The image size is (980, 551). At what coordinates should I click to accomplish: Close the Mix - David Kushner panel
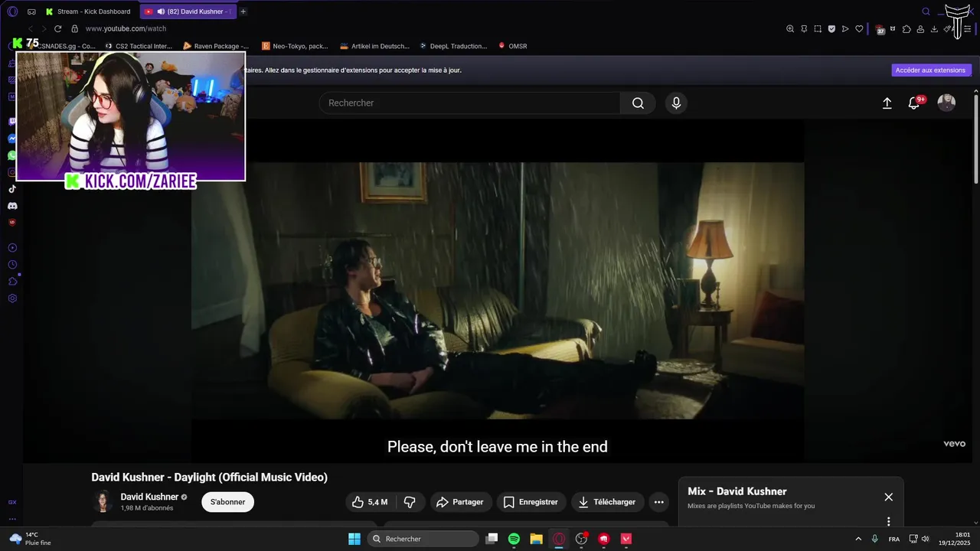pos(889,497)
